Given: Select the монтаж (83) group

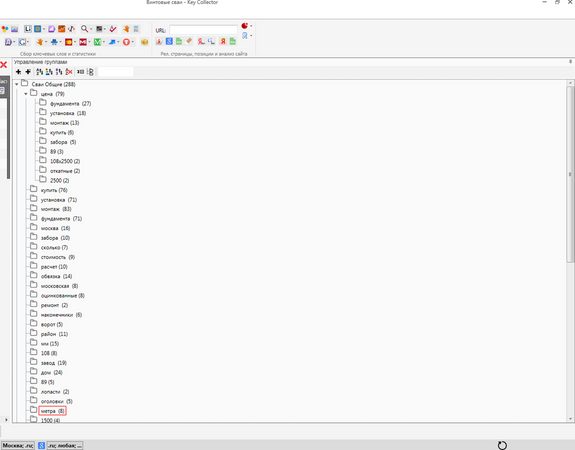Looking at the screenshot, I should 56,209.
